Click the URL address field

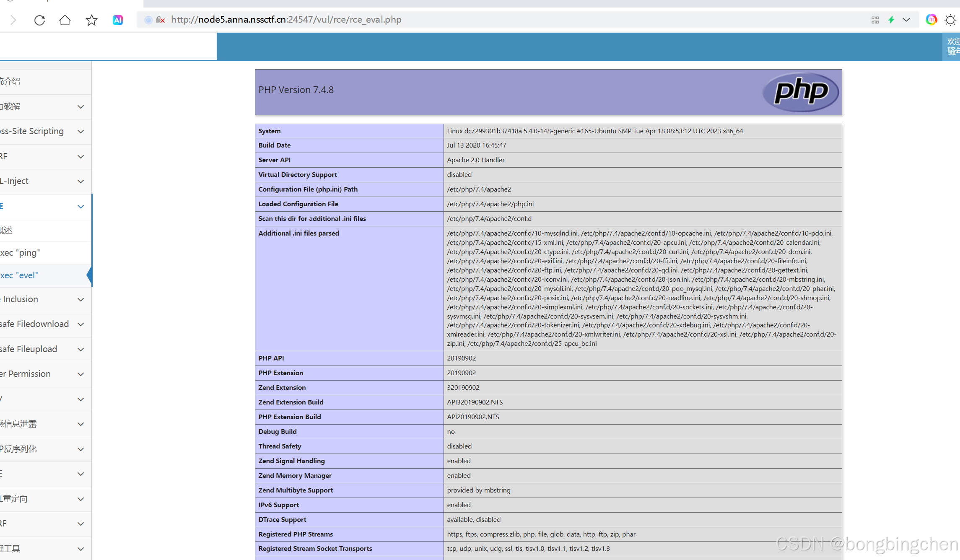503,20
